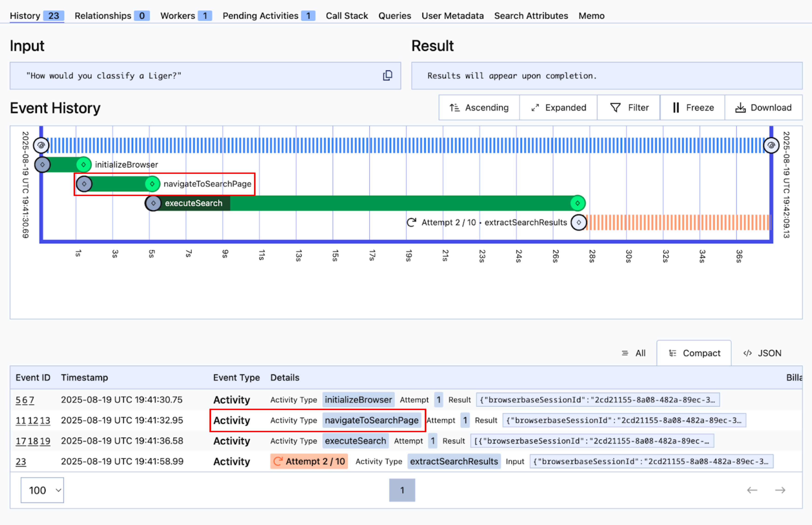This screenshot has width=812, height=525.
Task: View the Pending Activities tab
Action: pos(269,16)
